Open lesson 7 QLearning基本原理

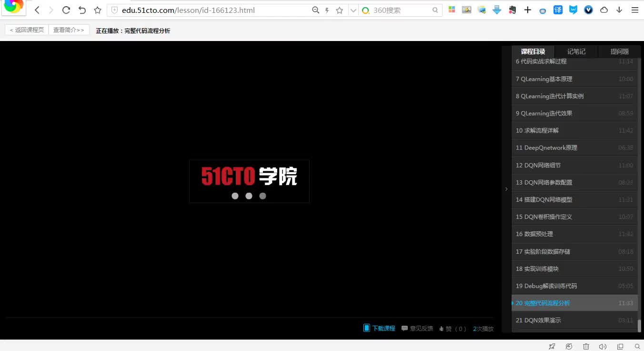(574, 79)
